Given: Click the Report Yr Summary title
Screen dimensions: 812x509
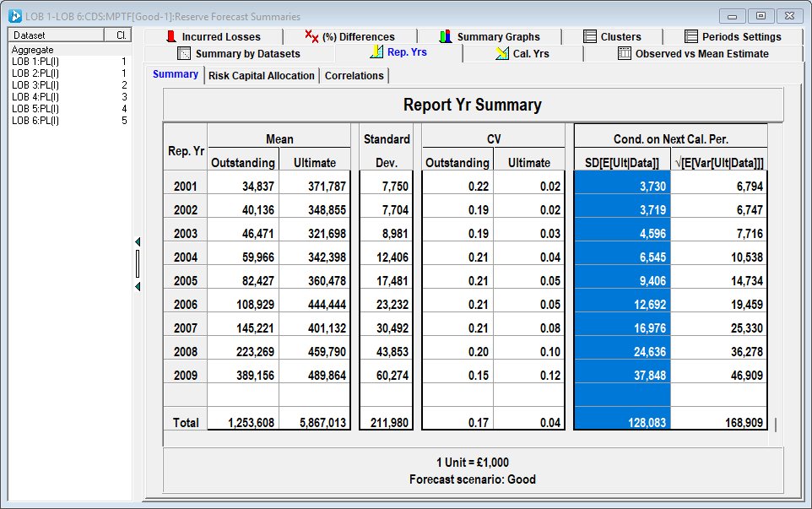Looking at the screenshot, I should (x=473, y=105).
